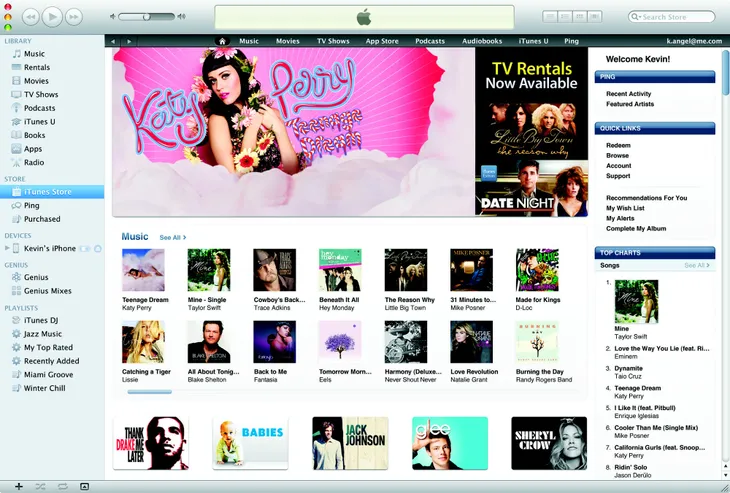Expand the Kevin's iPhone disclosure triangle
Image resolution: width=730 pixels, height=493 pixels.
click(x=7, y=248)
